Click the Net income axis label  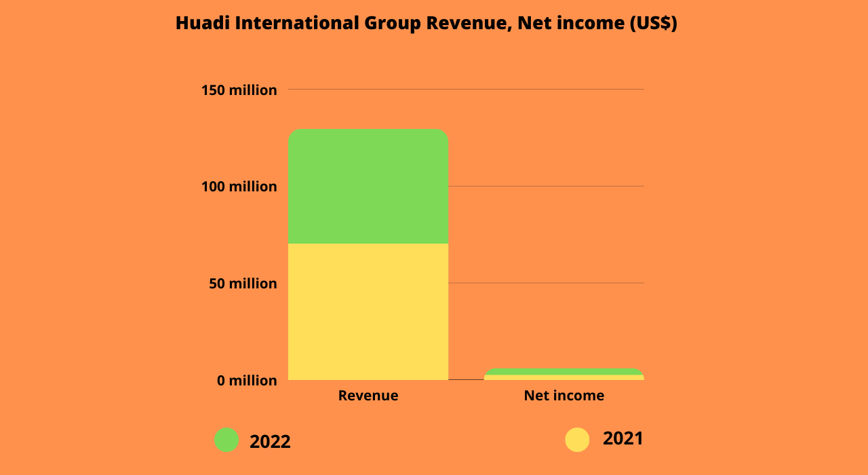[564, 396]
